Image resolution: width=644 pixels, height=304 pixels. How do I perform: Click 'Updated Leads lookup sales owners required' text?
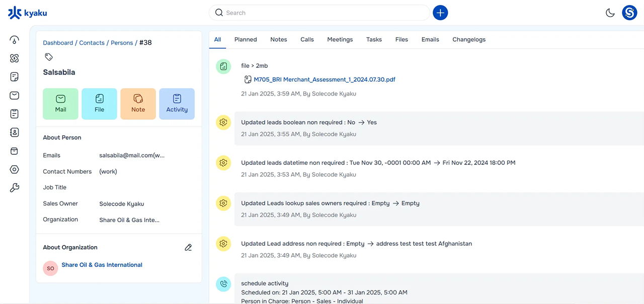pos(330,203)
